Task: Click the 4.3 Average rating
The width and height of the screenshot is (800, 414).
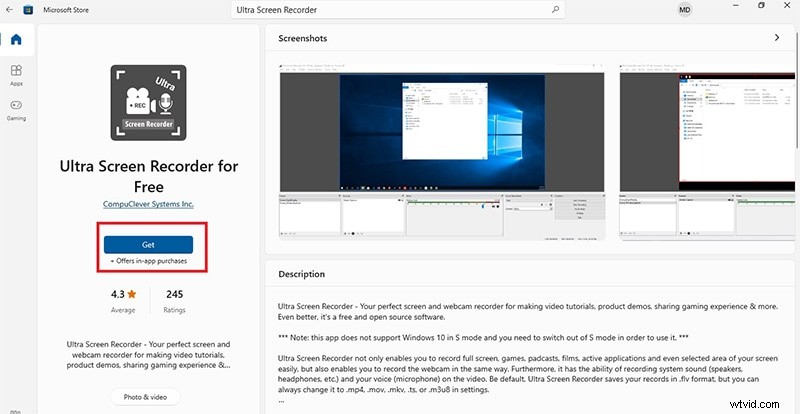Action: coord(123,301)
